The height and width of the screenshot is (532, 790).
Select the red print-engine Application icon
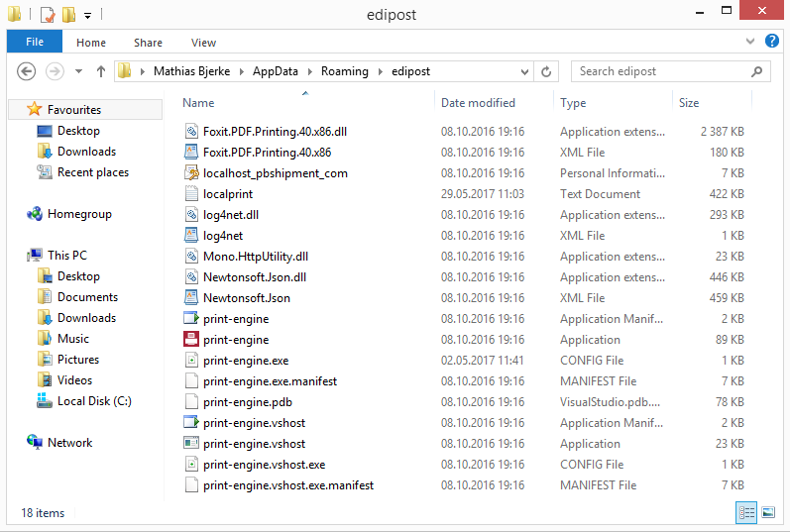(x=191, y=340)
